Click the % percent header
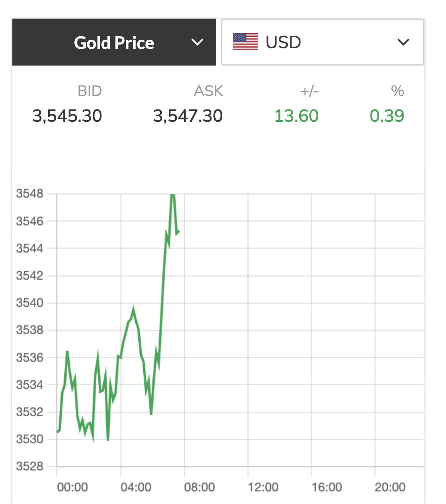This screenshot has height=504, width=446. [x=397, y=91]
